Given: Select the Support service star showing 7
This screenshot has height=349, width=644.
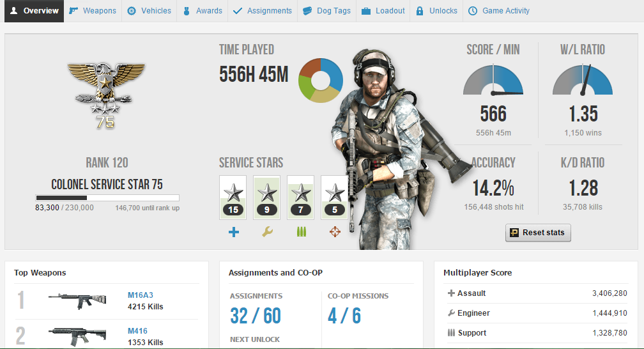Looking at the screenshot, I should (301, 198).
